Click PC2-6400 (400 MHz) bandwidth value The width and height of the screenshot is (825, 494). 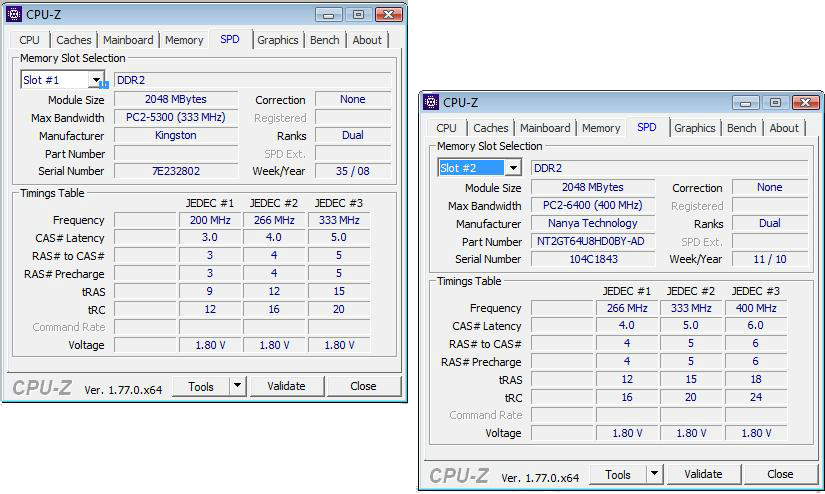click(593, 205)
